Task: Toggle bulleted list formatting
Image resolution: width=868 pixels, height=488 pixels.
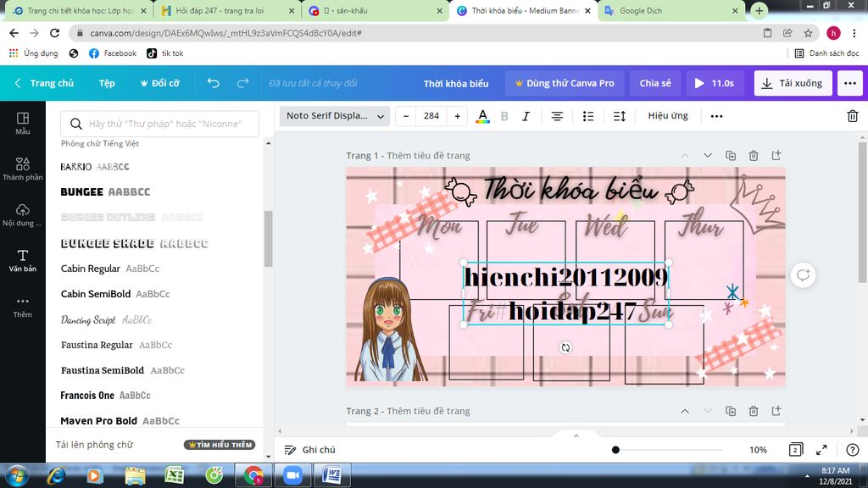Action: point(588,116)
